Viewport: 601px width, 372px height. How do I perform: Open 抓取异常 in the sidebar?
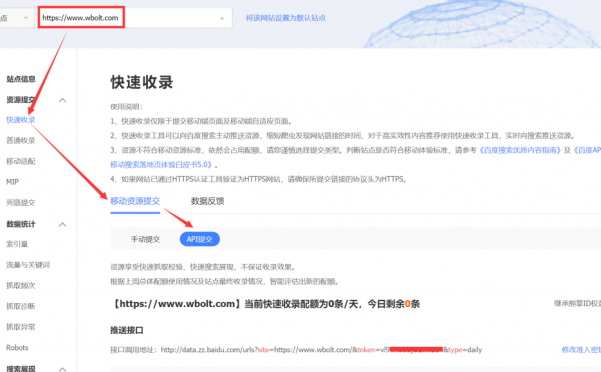coord(21,327)
